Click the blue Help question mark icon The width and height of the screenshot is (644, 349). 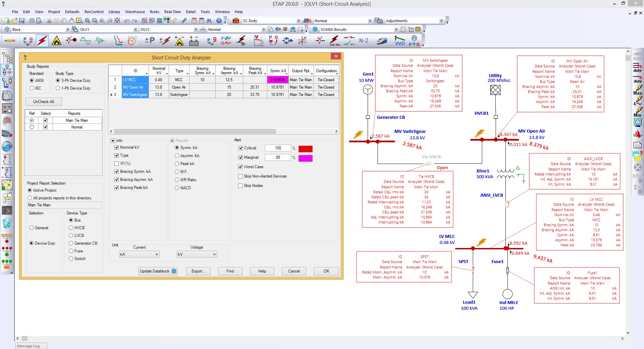pos(219,21)
